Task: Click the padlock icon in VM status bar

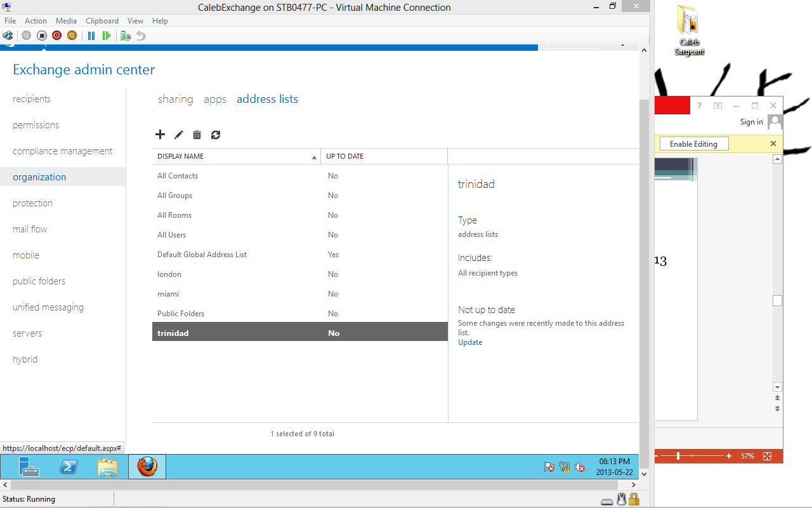Action: [634, 499]
